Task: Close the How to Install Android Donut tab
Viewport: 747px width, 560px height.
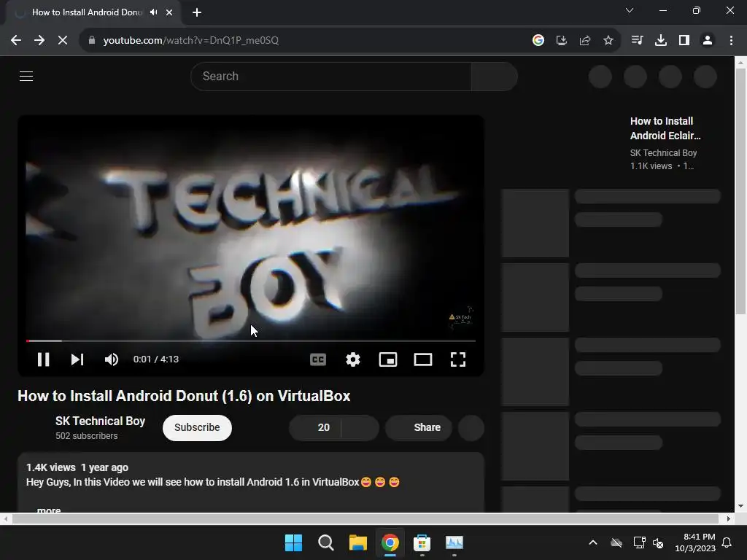Action: (x=169, y=12)
